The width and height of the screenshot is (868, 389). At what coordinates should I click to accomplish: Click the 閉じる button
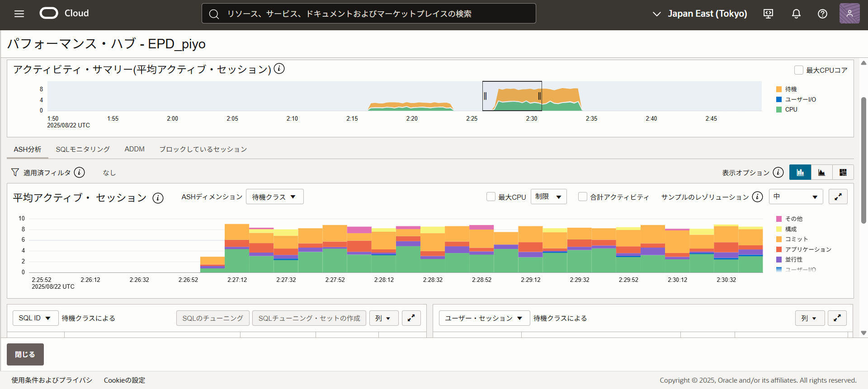click(25, 354)
